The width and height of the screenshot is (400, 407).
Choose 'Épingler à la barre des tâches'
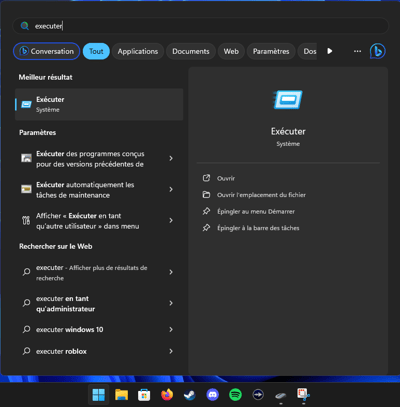(258, 228)
